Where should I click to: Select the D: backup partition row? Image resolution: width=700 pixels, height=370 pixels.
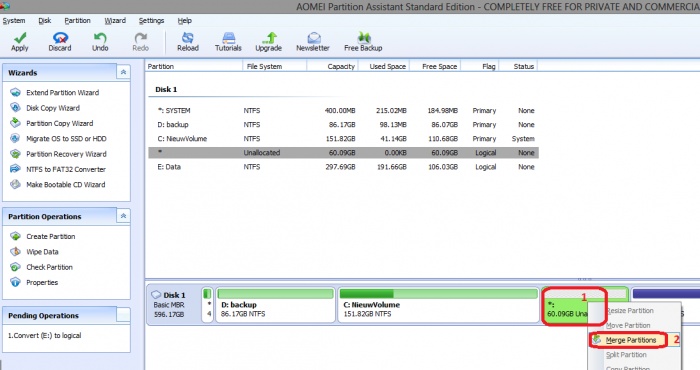pyautogui.click(x=343, y=125)
